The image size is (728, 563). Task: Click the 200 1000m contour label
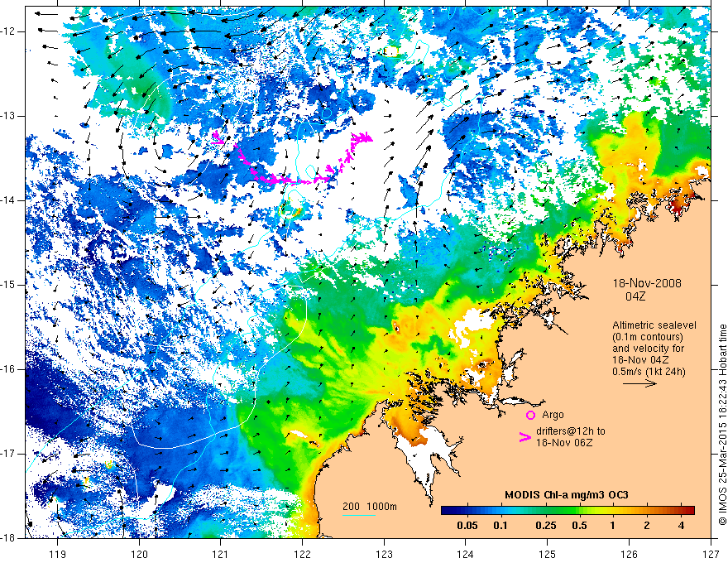click(370, 507)
